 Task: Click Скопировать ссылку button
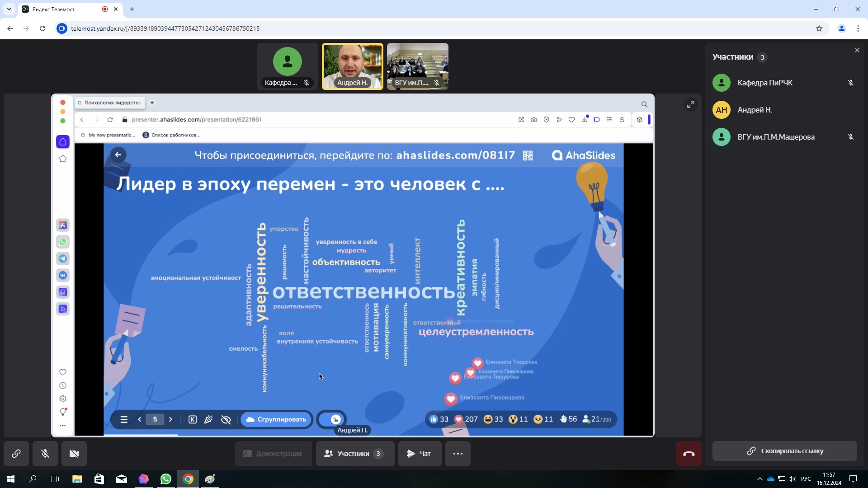coord(784,451)
